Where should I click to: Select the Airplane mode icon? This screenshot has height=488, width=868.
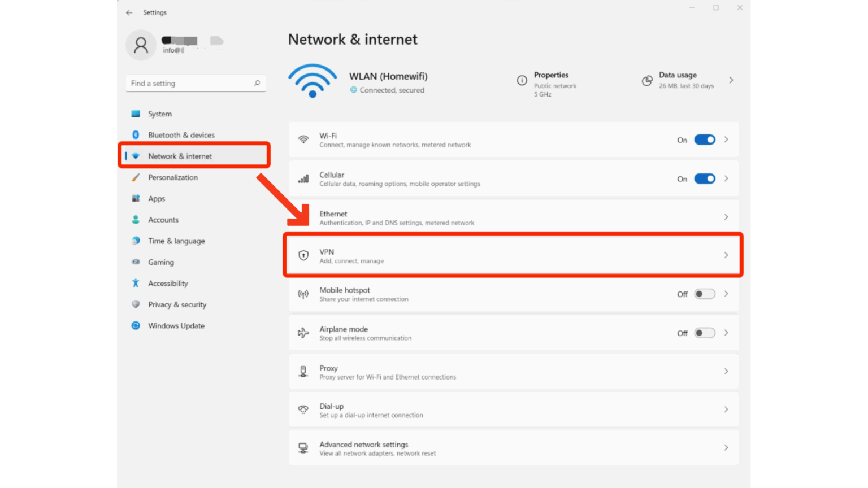pyautogui.click(x=303, y=333)
